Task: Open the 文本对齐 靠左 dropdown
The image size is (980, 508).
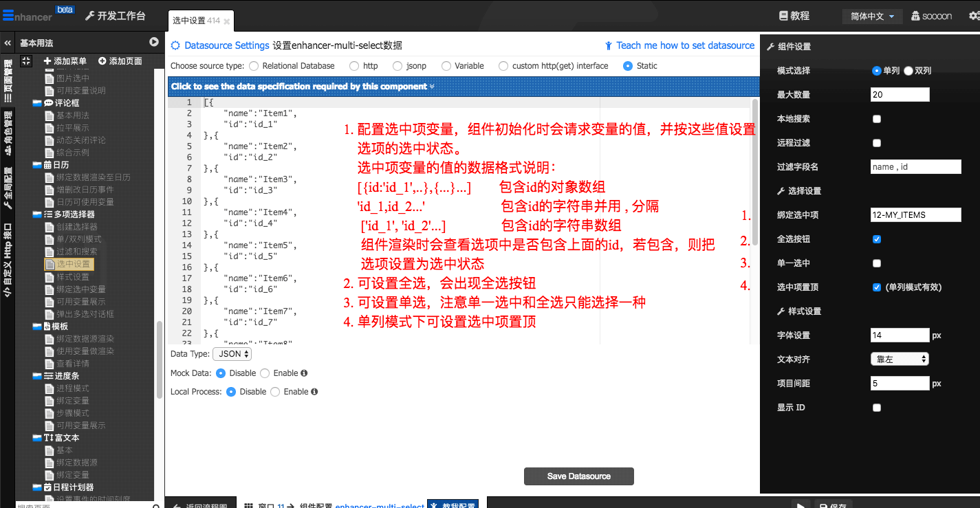Action: pyautogui.click(x=900, y=359)
